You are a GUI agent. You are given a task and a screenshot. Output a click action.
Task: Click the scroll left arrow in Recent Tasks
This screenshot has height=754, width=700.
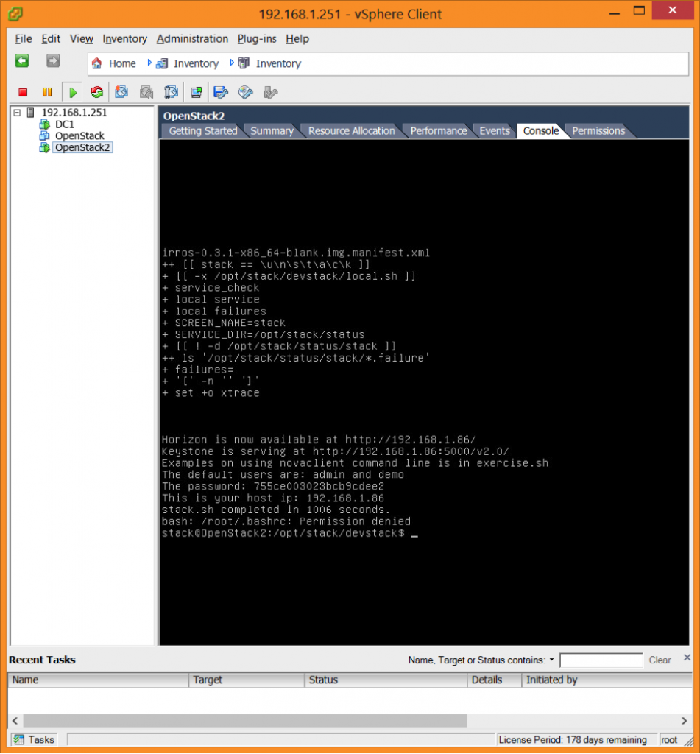pos(15,720)
